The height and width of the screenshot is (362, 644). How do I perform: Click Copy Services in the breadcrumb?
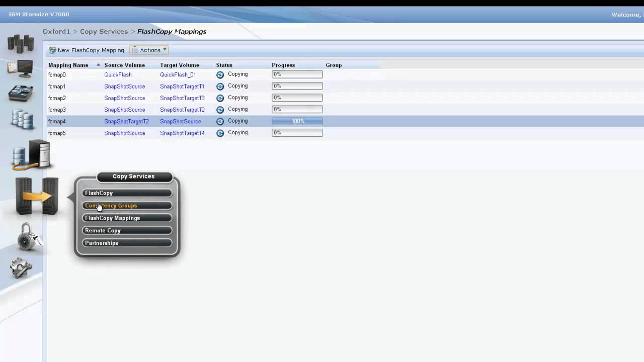(x=104, y=31)
